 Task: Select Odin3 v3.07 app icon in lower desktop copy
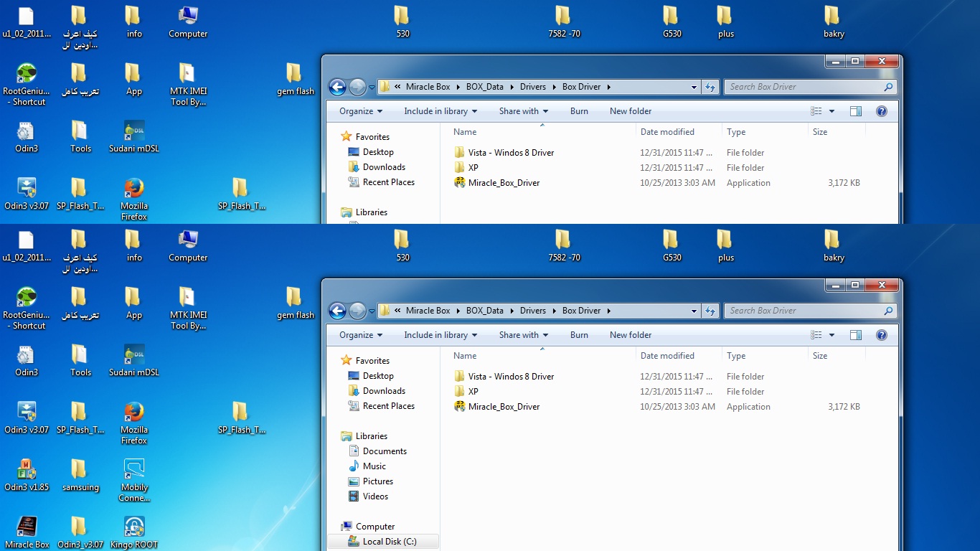coord(27,418)
